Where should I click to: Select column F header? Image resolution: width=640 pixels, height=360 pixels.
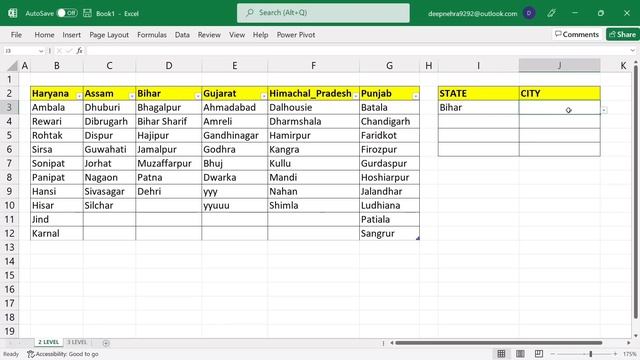(x=313, y=66)
